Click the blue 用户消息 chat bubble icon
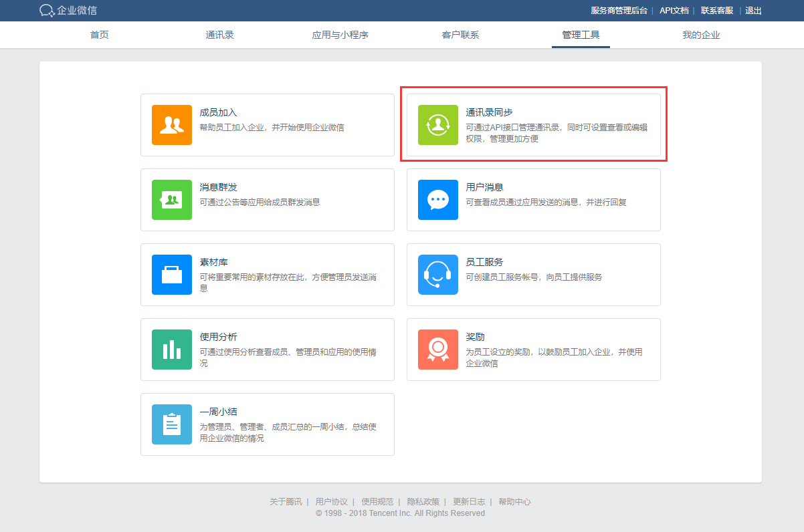The image size is (804, 532). pos(438,200)
